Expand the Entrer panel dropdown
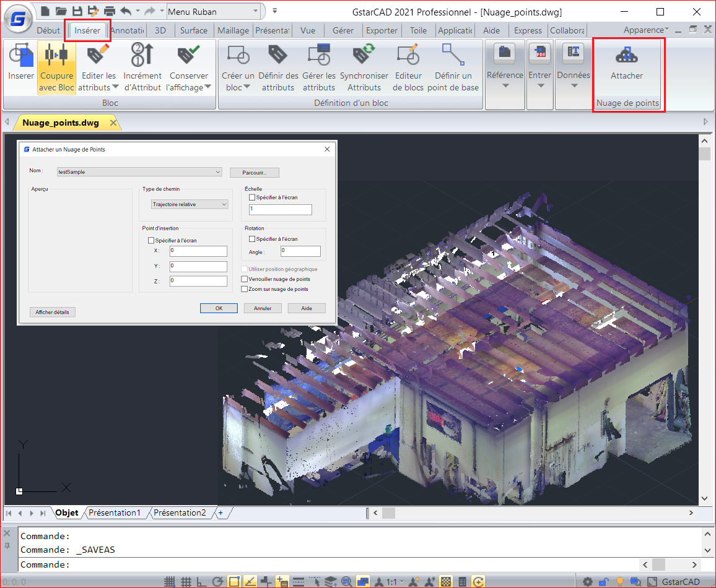The height and width of the screenshot is (588, 716). 540,86
